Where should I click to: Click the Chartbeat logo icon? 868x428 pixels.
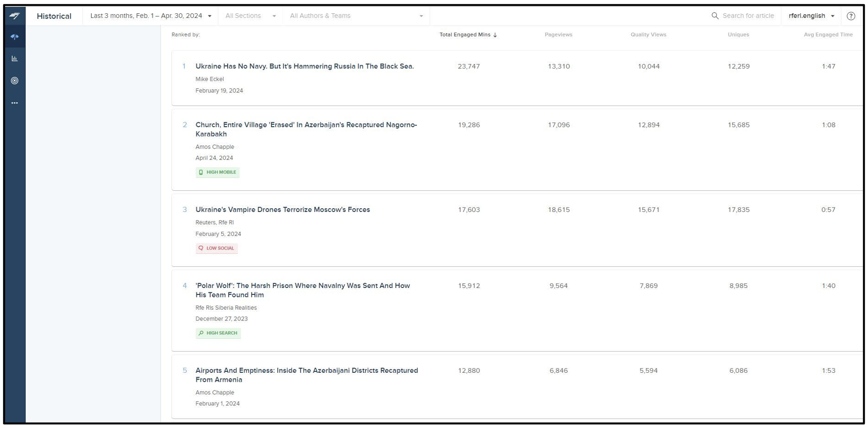coord(15,16)
